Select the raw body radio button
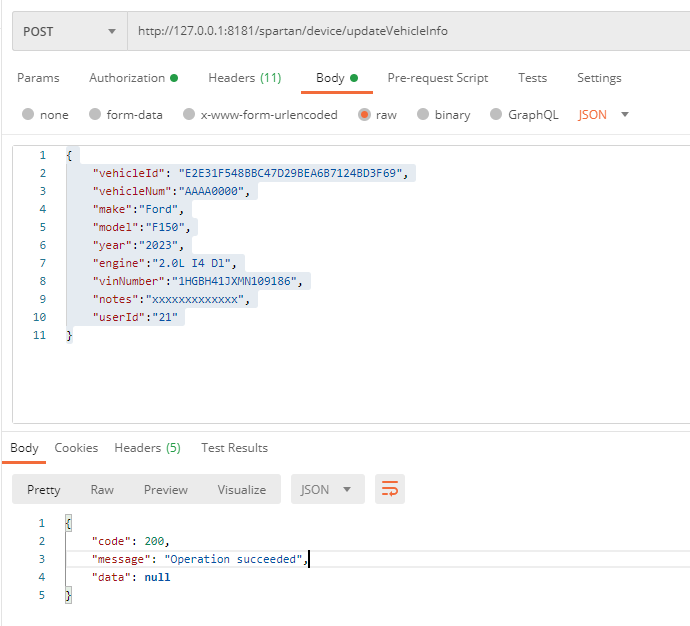 (364, 115)
